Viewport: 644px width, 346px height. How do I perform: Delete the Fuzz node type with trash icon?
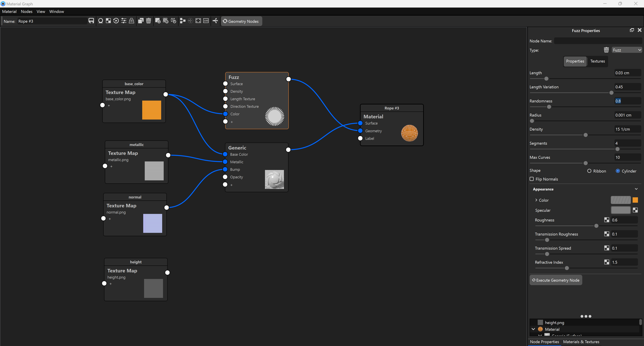606,50
